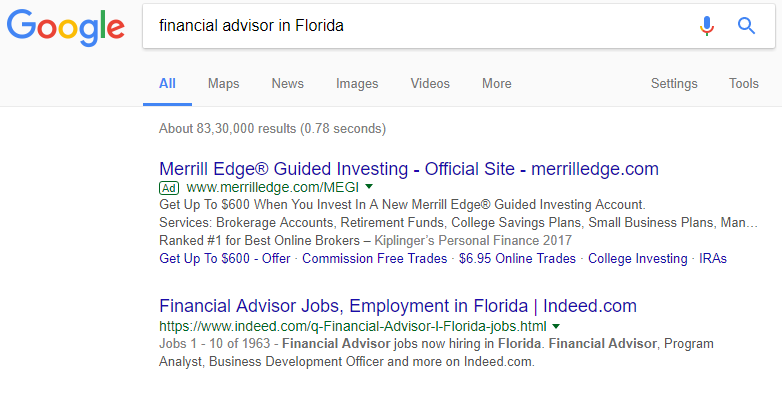Viewport: 782px width, 398px height.
Task: Click into the search query input field
Action: [x=419, y=25]
